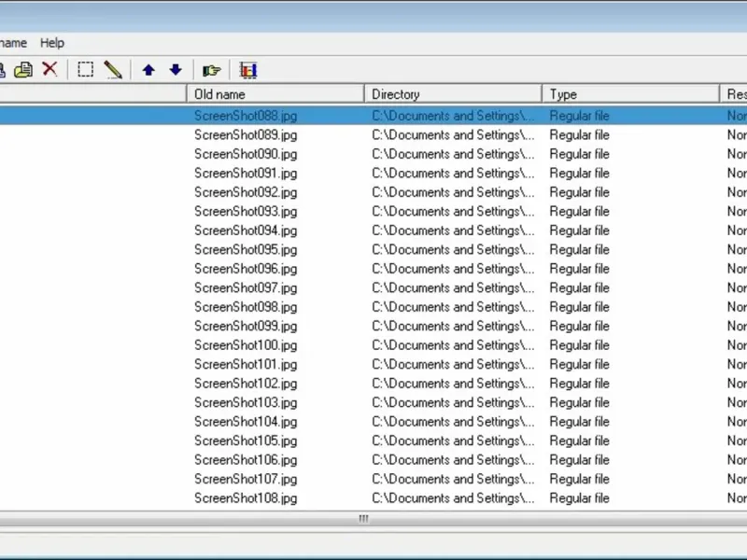
Task: Click the horizontal scrollbar grip
Action: pyautogui.click(x=363, y=519)
